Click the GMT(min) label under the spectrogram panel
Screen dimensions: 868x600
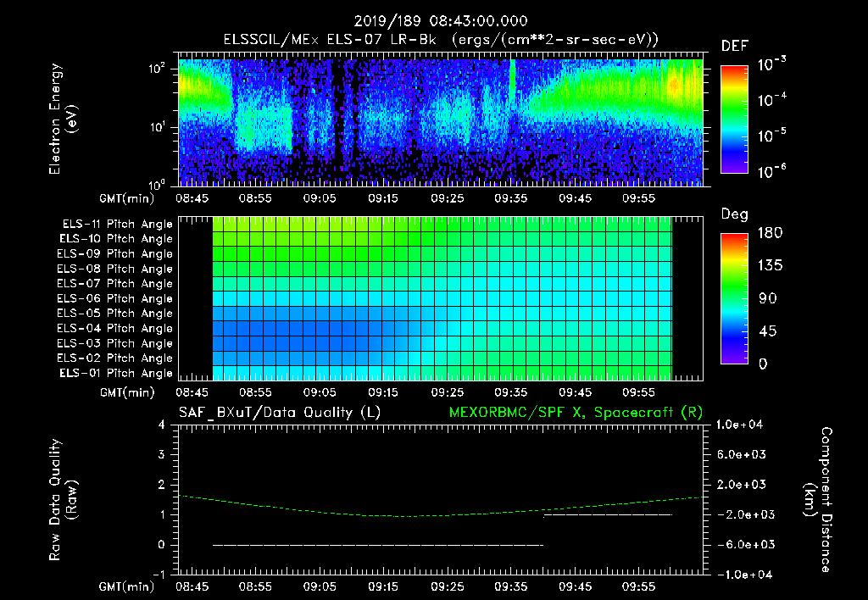(127, 198)
